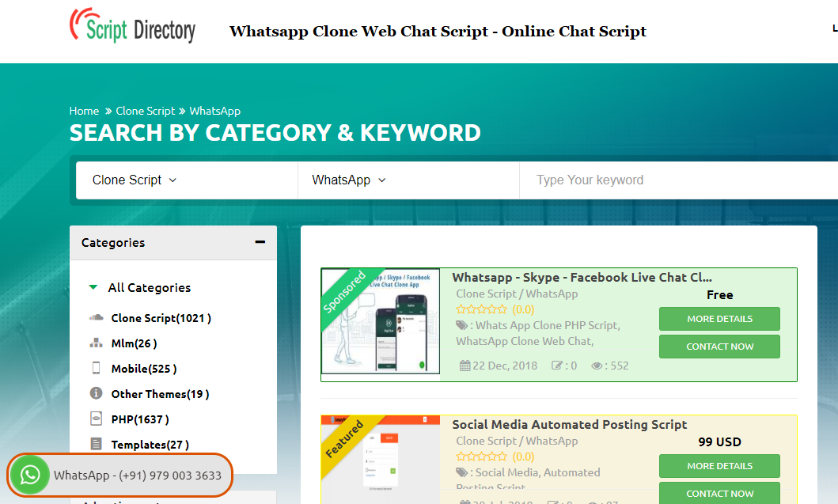Click the calendar icon beside 22 Dec, 2018

(x=465, y=366)
